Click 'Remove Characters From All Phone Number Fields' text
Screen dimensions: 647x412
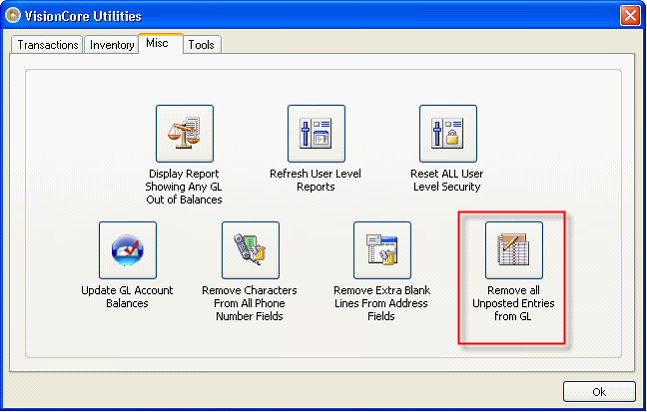250,303
